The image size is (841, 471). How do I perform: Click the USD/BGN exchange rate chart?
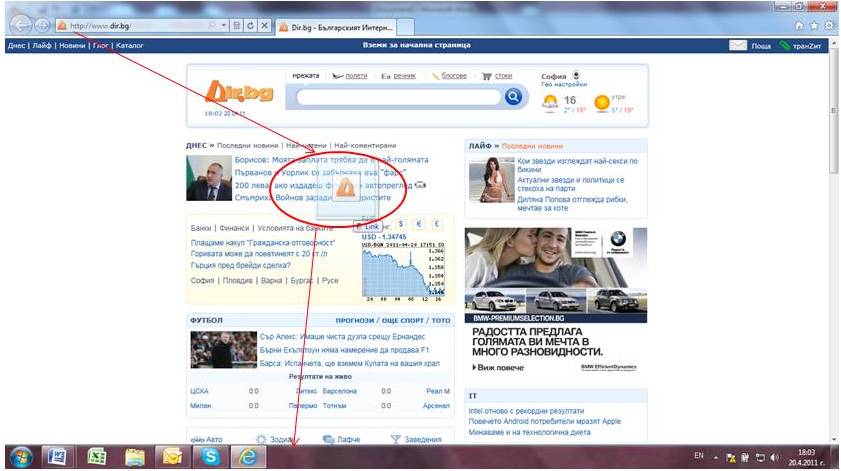(x=403, y=271)
